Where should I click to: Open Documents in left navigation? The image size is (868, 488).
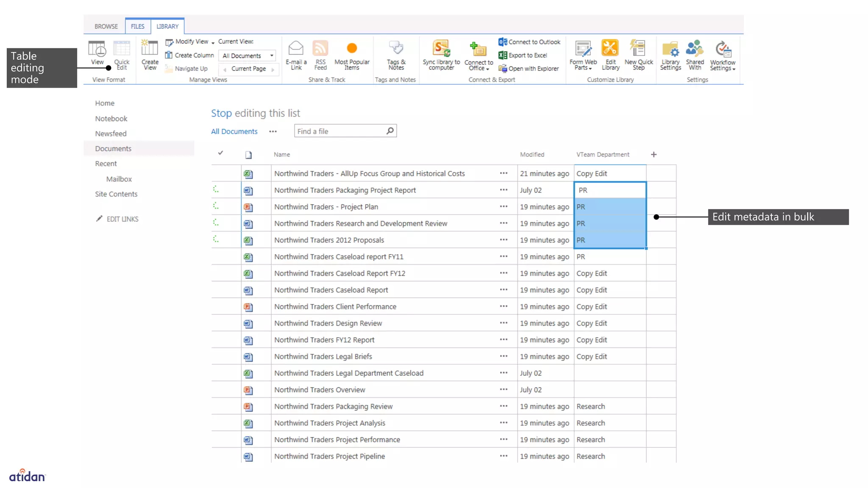coord(113,149)
